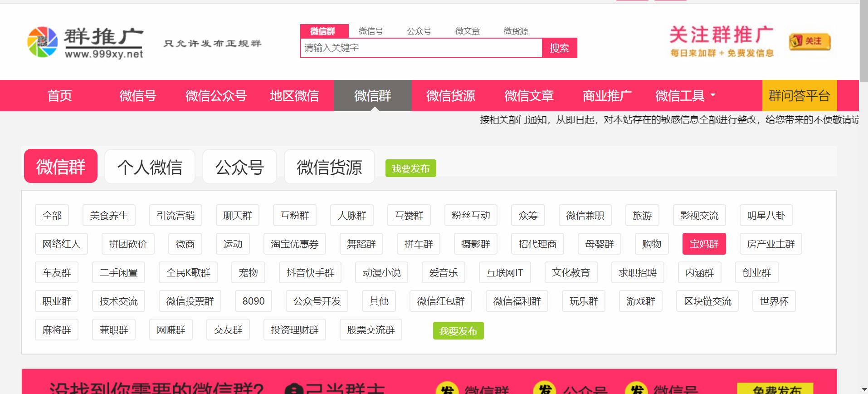Select the 抖音快手群 category
This screenshot has width=868, height=394.
(310, 272)
